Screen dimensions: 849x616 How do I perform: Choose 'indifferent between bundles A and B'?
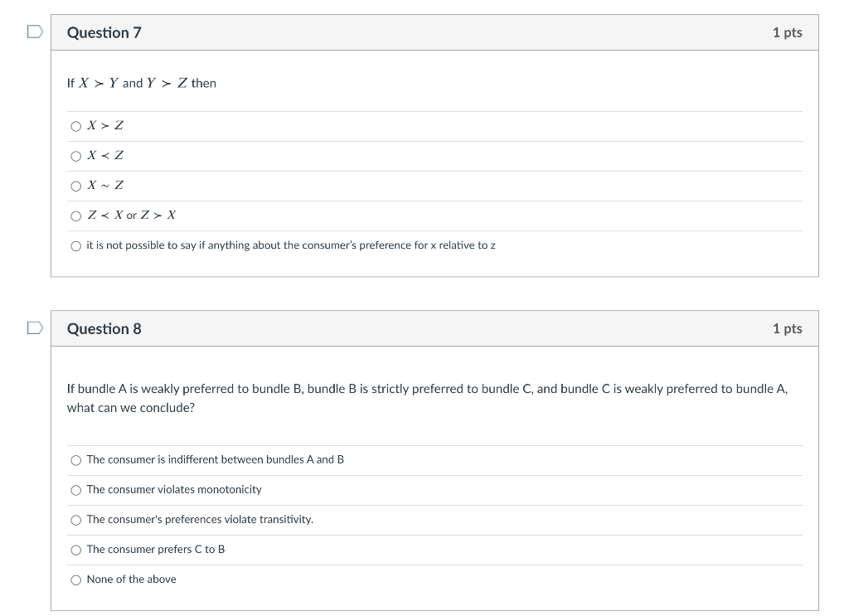[x=75, y=460]
